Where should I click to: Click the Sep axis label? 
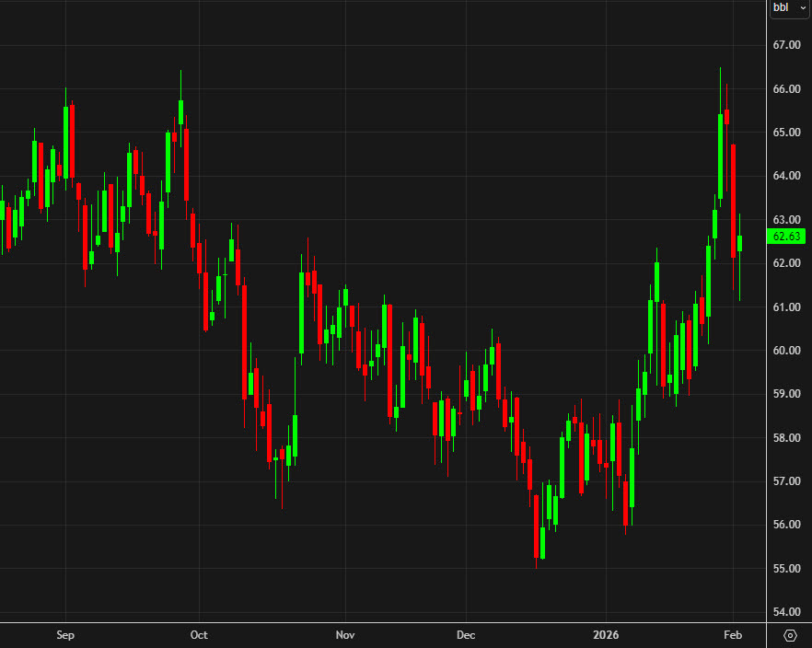(x=64, y=635)
